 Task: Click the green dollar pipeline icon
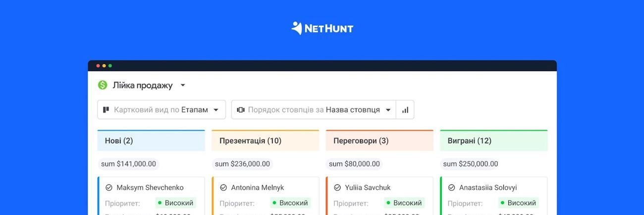pos(103,85)
